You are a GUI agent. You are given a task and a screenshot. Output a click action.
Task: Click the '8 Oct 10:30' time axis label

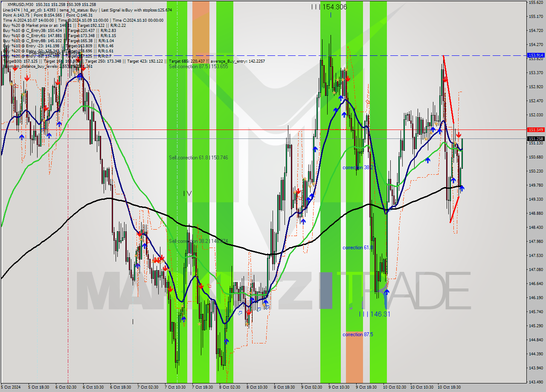click(x=257, y=388)
